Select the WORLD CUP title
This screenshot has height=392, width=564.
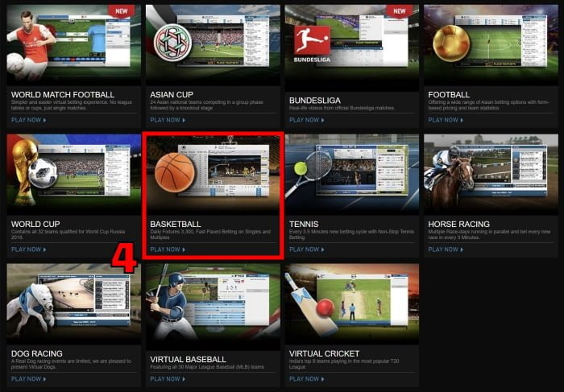(35, 225)
